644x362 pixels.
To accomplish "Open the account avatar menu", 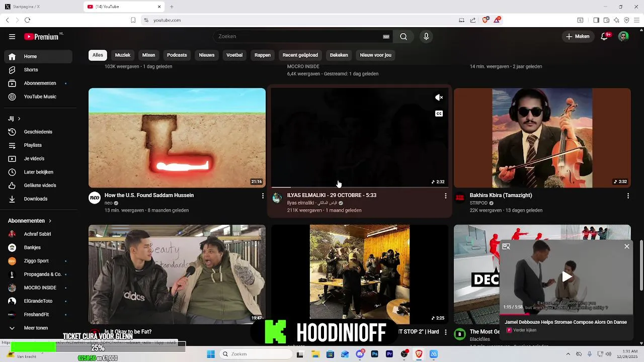I will coord(623,36).
